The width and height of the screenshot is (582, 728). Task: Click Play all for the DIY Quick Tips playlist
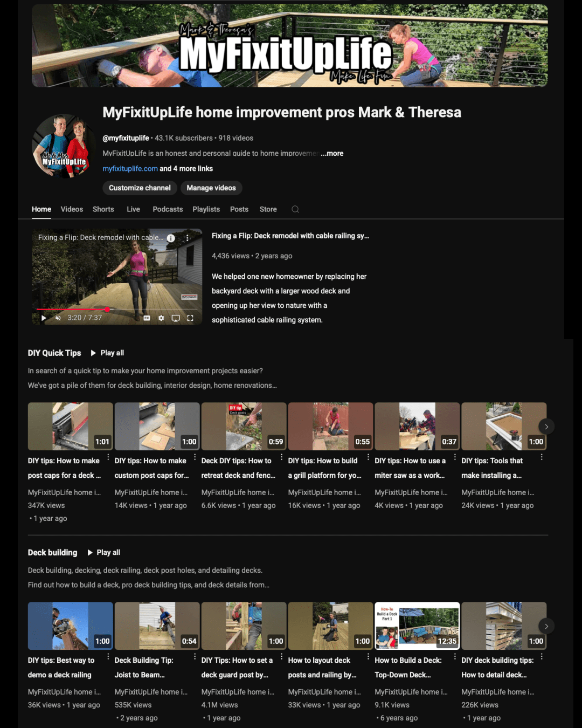click(x=107, y=353)
